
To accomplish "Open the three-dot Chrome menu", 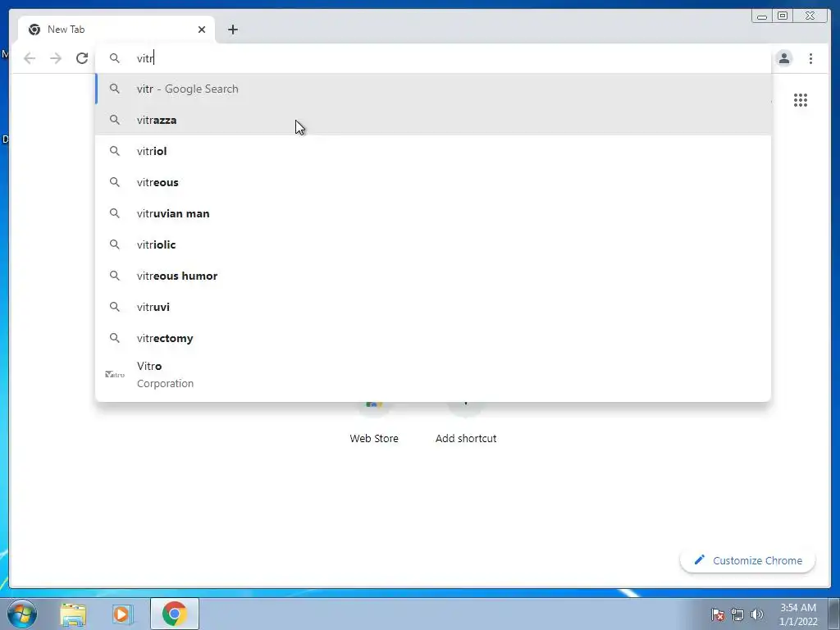I will click(x=810, y=58).
